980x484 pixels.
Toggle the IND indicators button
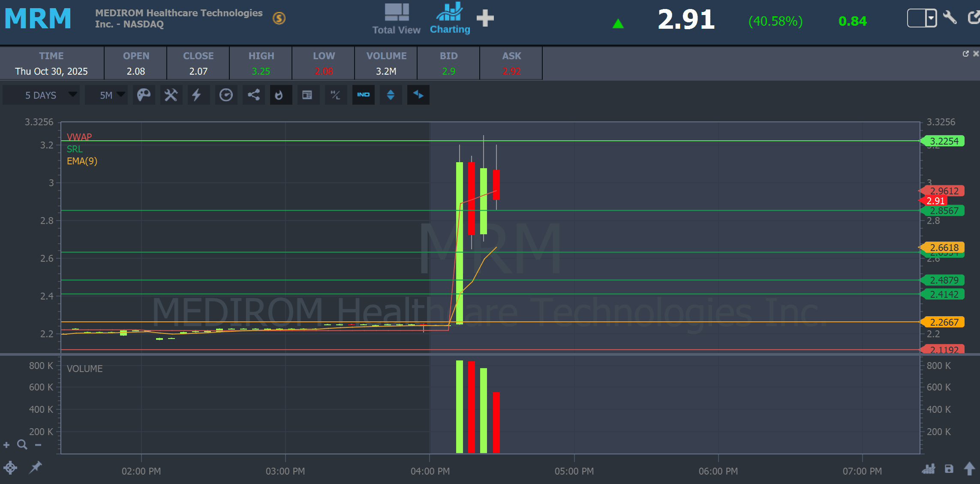point(363,95)
